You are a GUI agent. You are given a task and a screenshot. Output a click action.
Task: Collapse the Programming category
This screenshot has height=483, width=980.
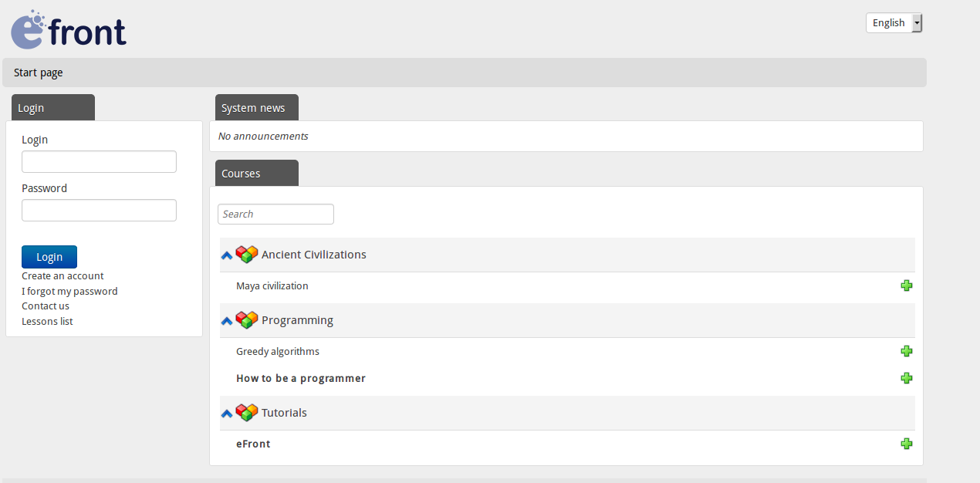(226, 320)
